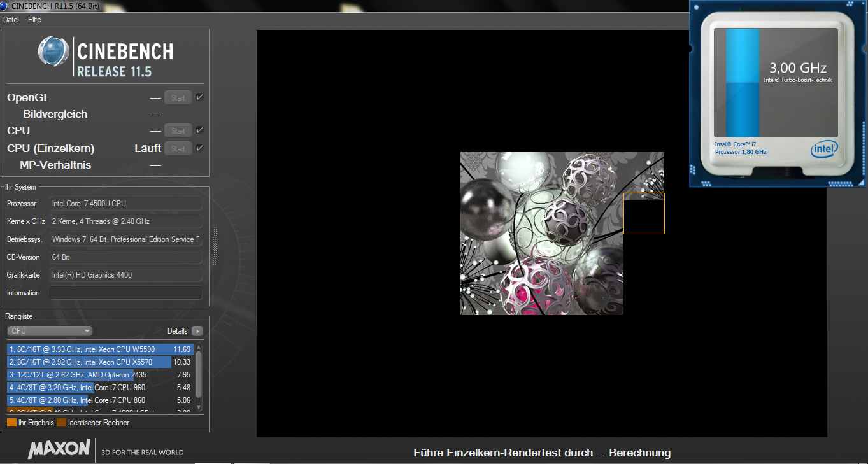868x464 pixels.
Task: Click the ranking list scroll-down arrow
Action: click(x=199, y=407)
